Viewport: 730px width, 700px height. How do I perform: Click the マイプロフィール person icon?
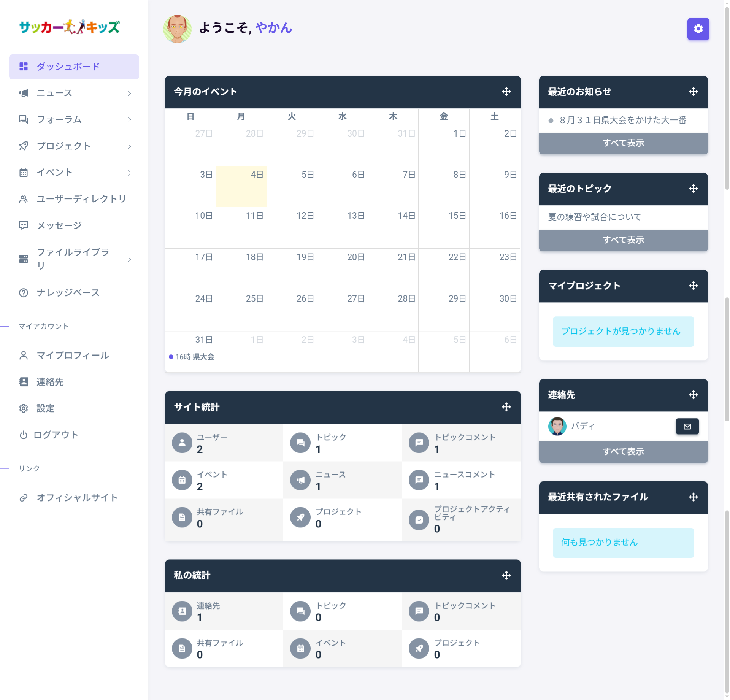click(24, 356)
